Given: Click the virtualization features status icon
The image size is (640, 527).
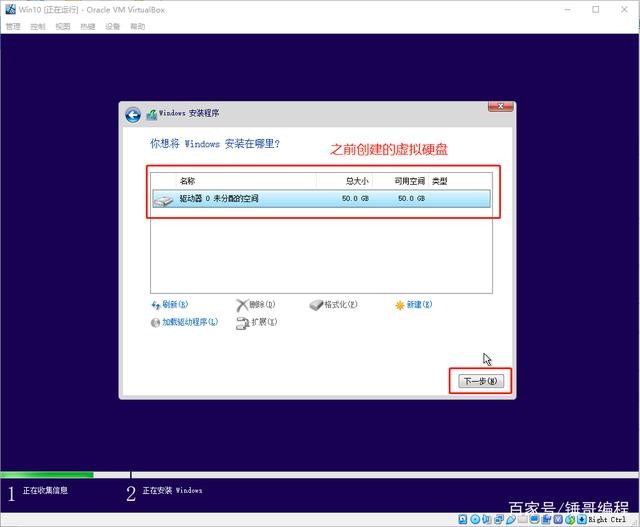Looking at the screenshot, I should pyautogui.click(x=558, y=519).
